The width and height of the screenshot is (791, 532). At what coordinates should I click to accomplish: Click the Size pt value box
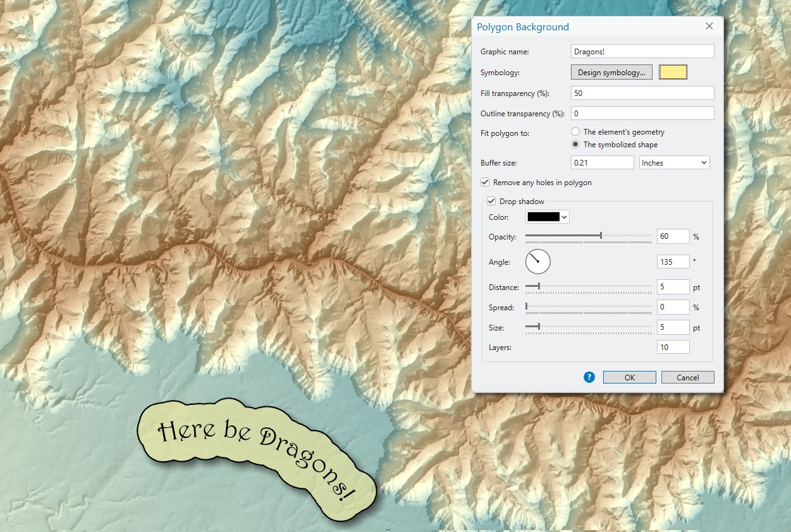[673, 327]
